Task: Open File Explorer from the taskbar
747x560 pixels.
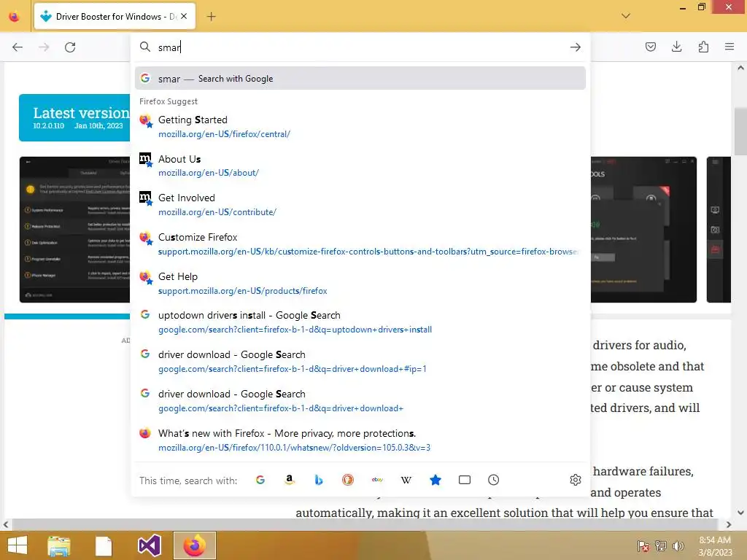Action: (58, 545)
